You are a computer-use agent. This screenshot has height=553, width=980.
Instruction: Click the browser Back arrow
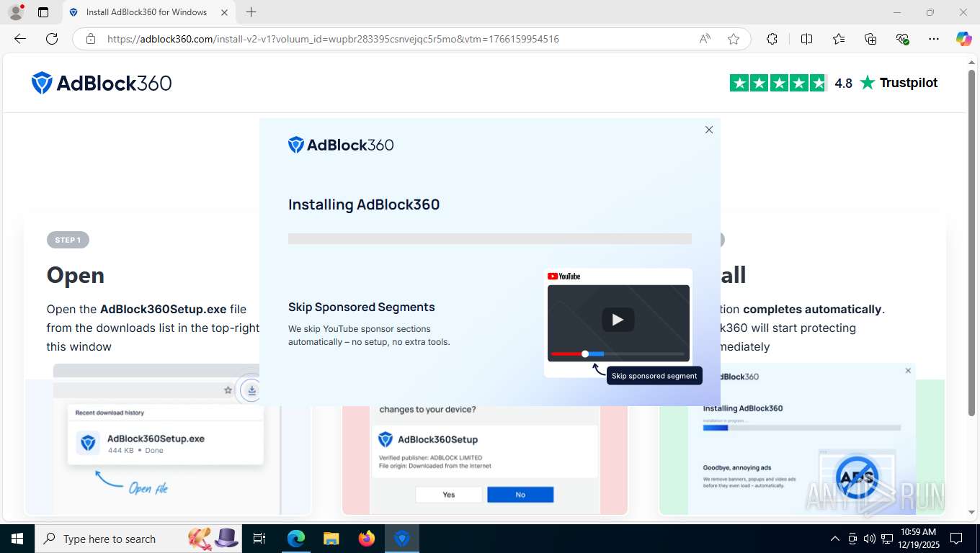(x=20, y=39)
